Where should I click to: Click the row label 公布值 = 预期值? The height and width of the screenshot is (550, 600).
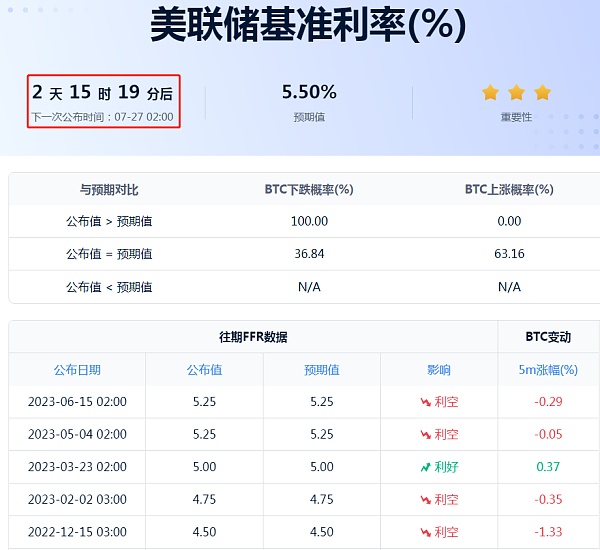point(109,254)
